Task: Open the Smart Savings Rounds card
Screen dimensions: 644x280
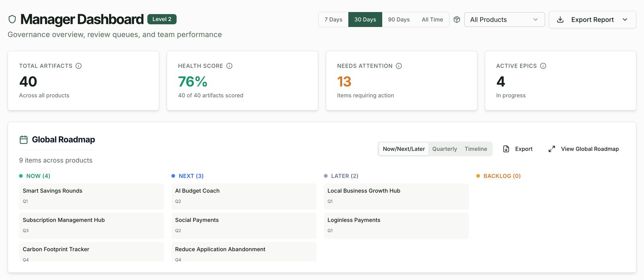Action: pos(91,196)
